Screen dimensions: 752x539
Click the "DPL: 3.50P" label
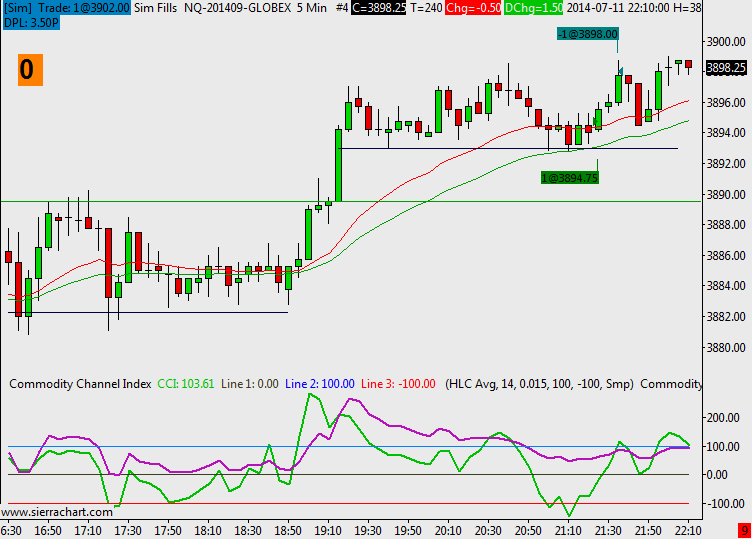click(31, 23)
